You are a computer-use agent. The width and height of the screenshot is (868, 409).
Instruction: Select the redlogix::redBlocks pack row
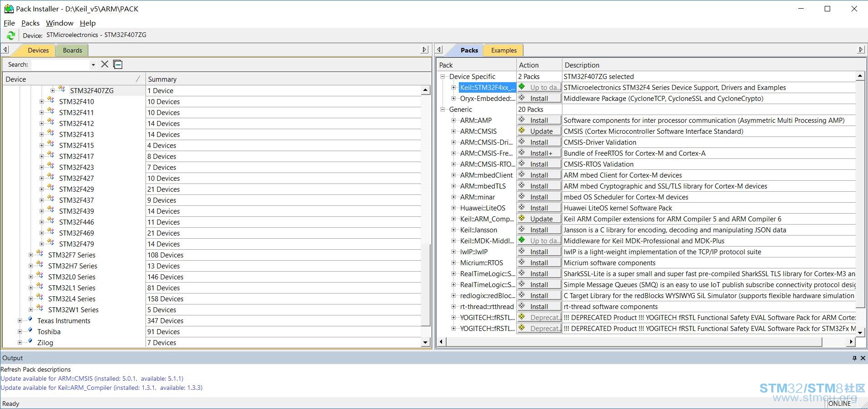(646, 295)
